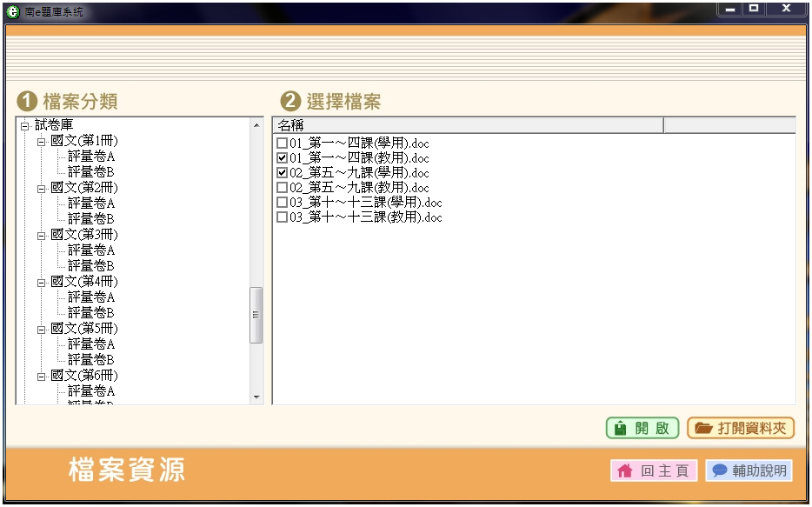
Task: Click the house icon for 回主頁
Action: click(x=624, y=470)
